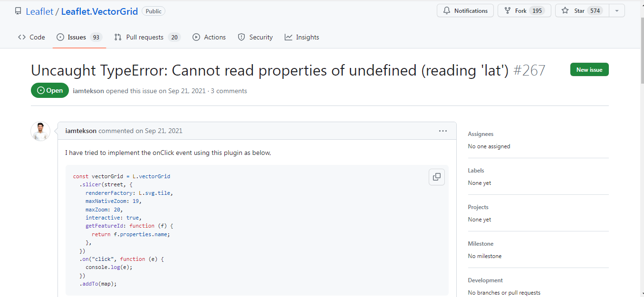This screenshot has width=644, height=297.
Task: Open iamtekson profile link under issue title
Action: point(88,91)
